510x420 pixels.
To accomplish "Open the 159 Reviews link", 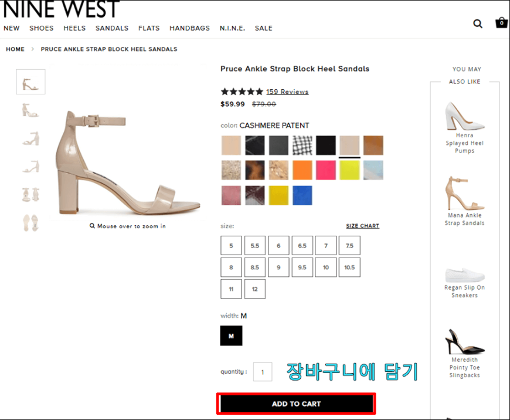I will [287, 92].
